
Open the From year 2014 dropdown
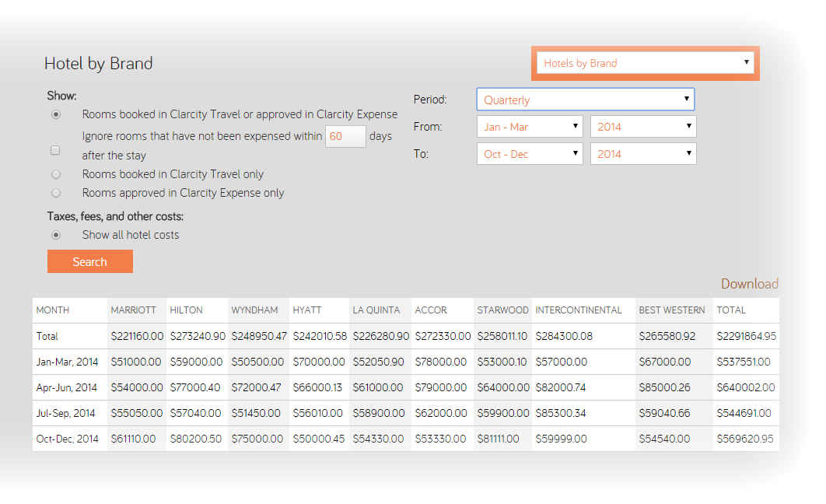[643, 127]
